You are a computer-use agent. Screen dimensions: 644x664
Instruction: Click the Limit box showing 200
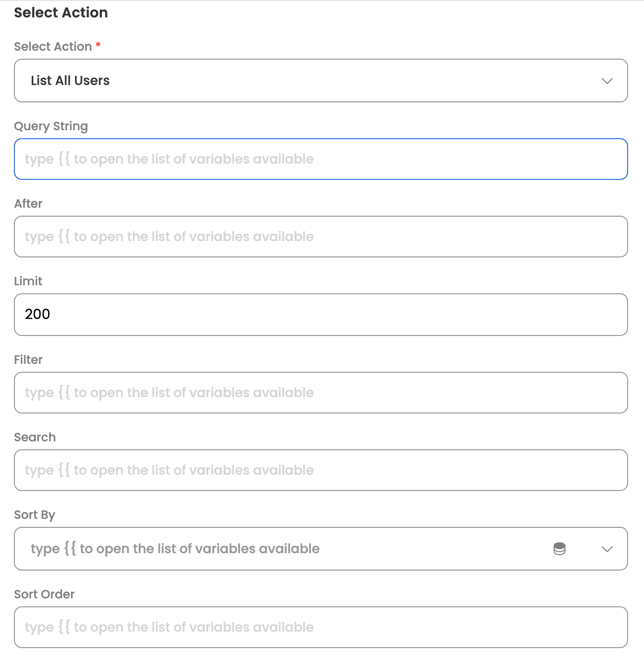coord(321,315)
